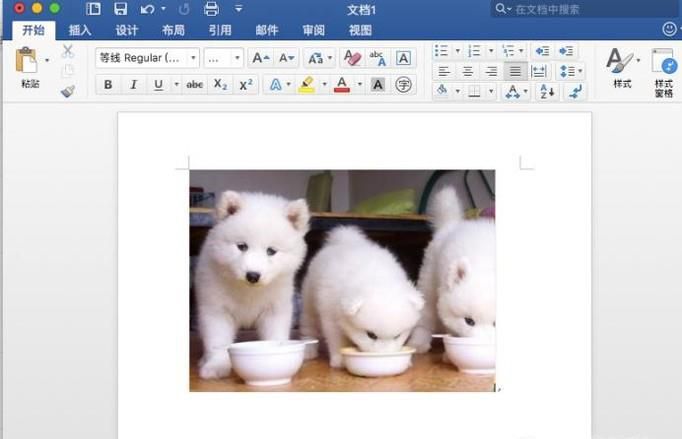Click the bulleted list icon
This screenshot has width=682, height=439.
click(441, 51)
